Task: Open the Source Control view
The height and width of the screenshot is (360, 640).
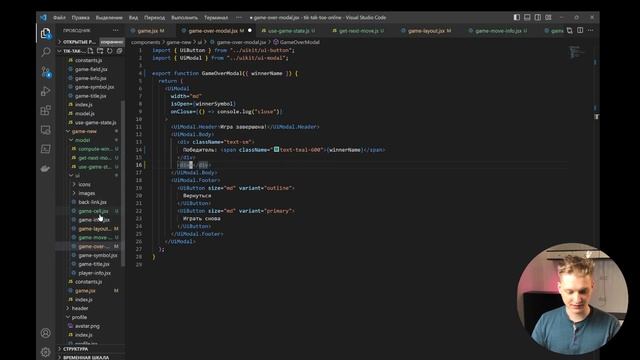Action: 46,72
